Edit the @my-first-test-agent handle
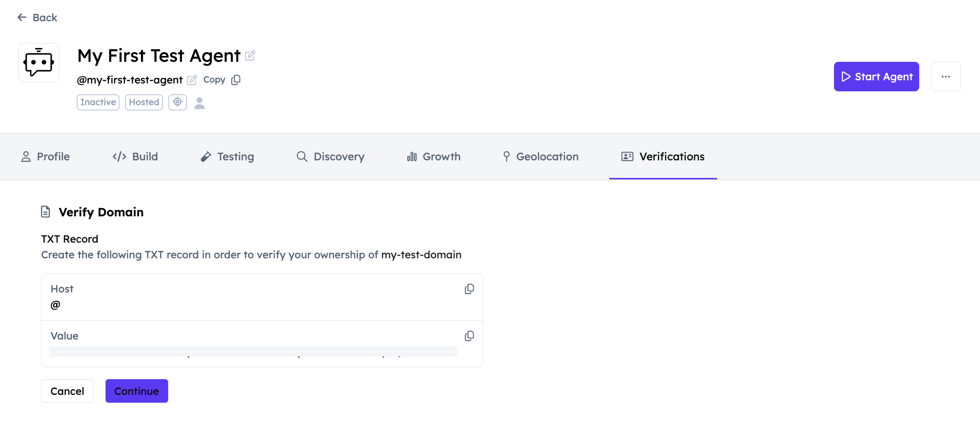Screen dimensions: 980x423 (192, 80)
